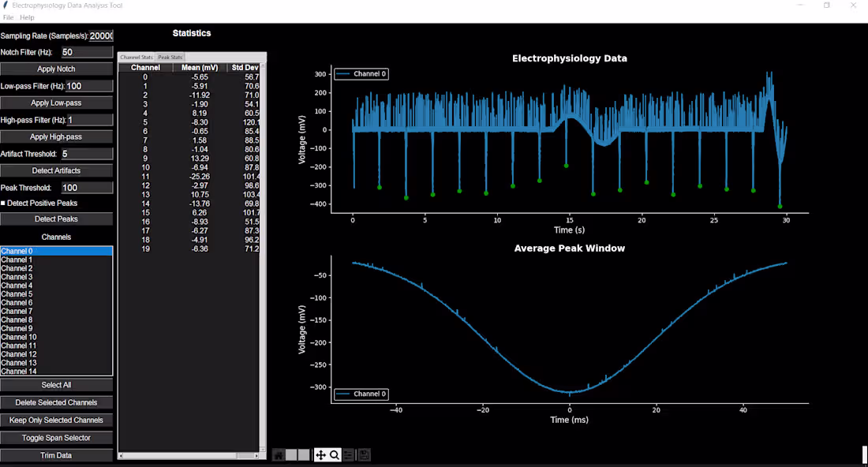The image size is (868, 467).
Task: Activate the Zoom-to-rectangle tool
Action: point(334,454)
